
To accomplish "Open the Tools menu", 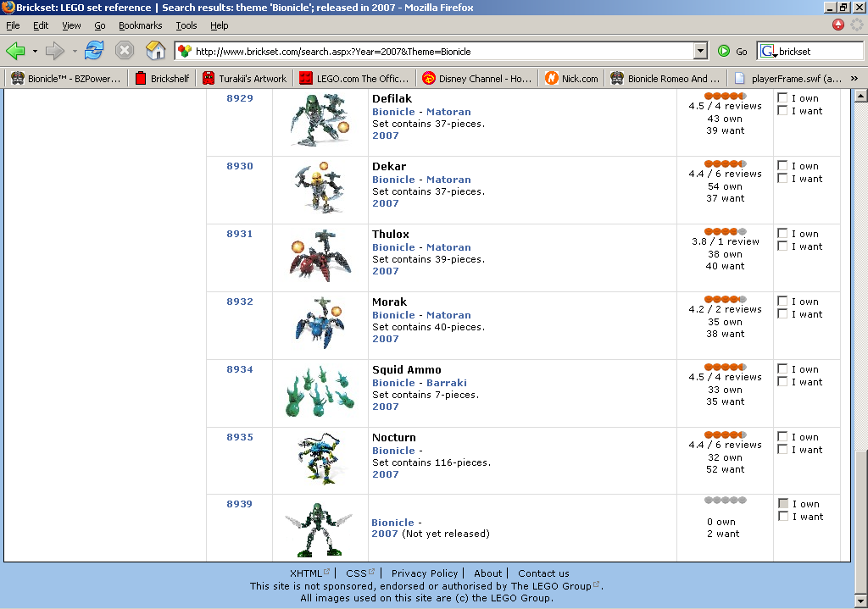I will tap(186, 25).
